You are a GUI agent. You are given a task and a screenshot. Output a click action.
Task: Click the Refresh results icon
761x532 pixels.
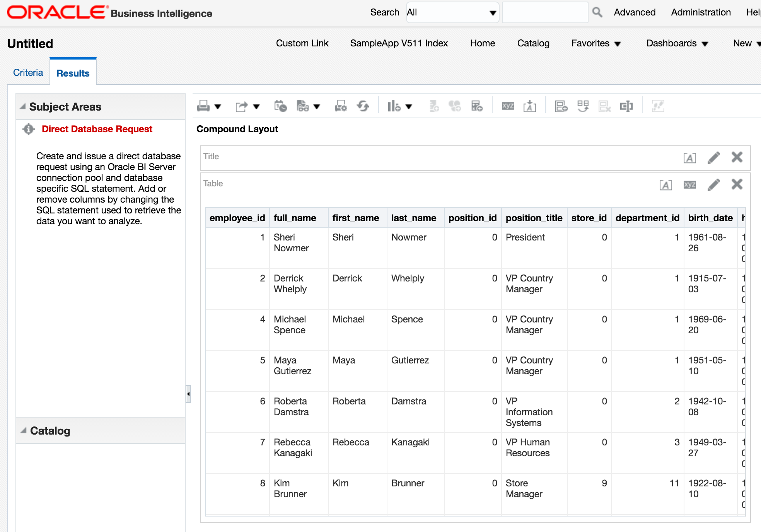click(363, 106)
